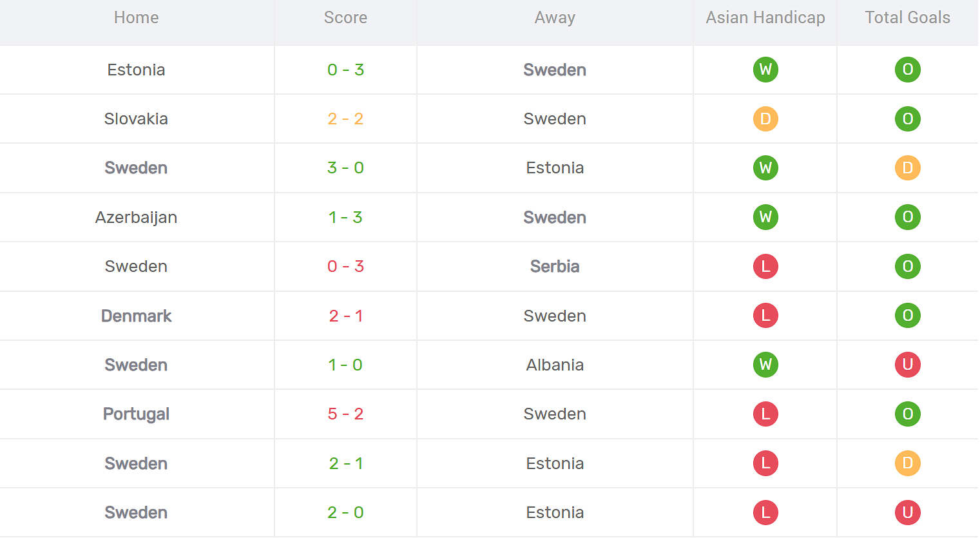Viewport: 980px width, 538px height.
Task: Click orange D total goals badge for Sweden 2-1 Estonia
Action: click(x=907, y=463)
